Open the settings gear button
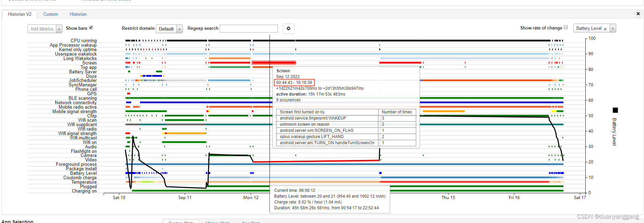 click(x=289, y=28)
